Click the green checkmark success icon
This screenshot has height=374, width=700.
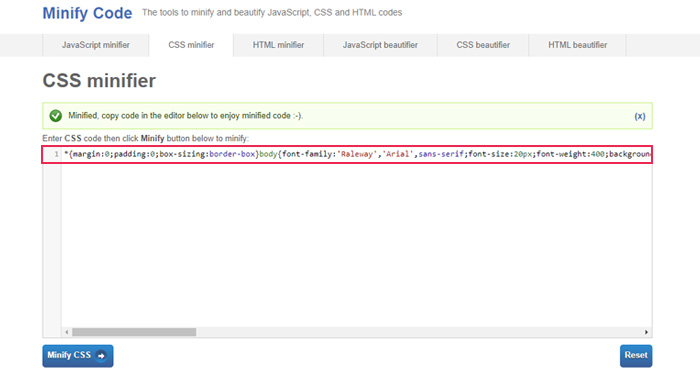tap(56, 116)
